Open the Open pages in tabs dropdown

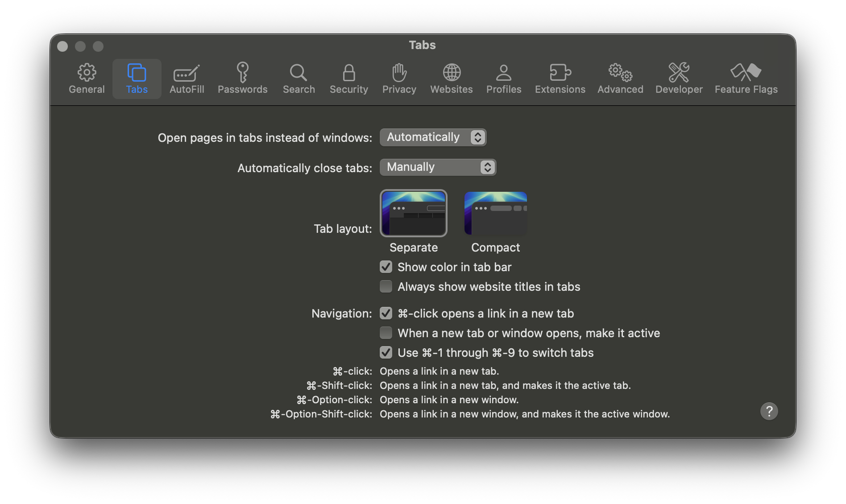click(433, 137)
